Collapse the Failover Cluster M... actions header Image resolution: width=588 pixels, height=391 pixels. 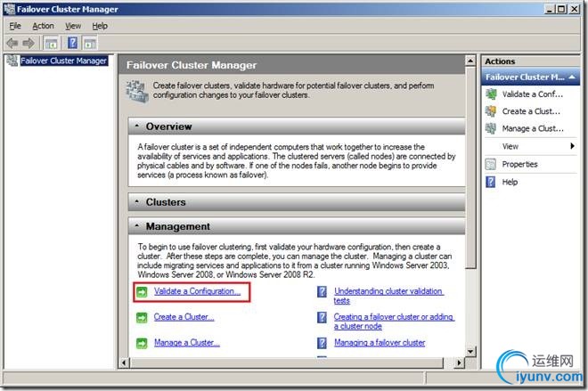[571, 77]
